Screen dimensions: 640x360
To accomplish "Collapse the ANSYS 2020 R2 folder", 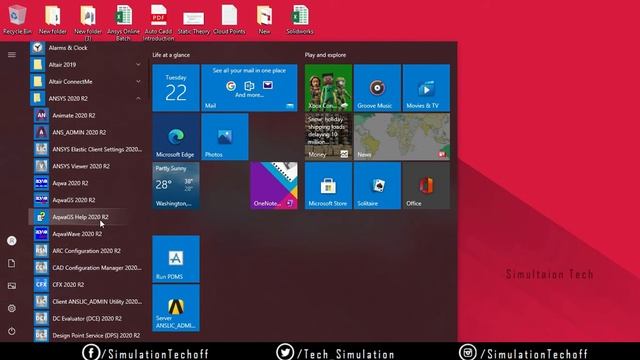I will (x=86, y=98).
